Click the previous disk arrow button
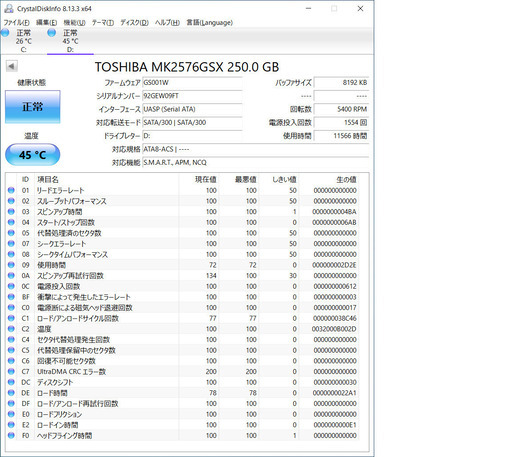Viewport: 512px width, 457px height. [x=12, y=66]
